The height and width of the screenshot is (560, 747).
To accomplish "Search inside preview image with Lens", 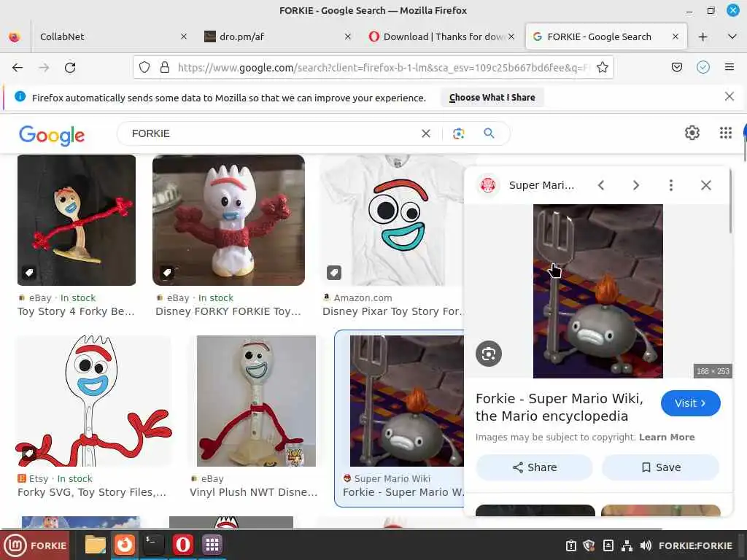I will coord(488,354).
